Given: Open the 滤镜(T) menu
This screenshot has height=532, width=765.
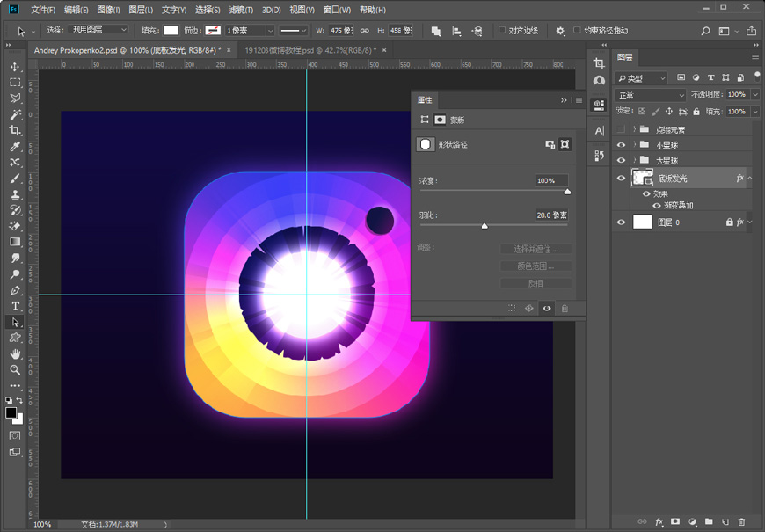Looking at the screenshot, I should coord(241,10).
